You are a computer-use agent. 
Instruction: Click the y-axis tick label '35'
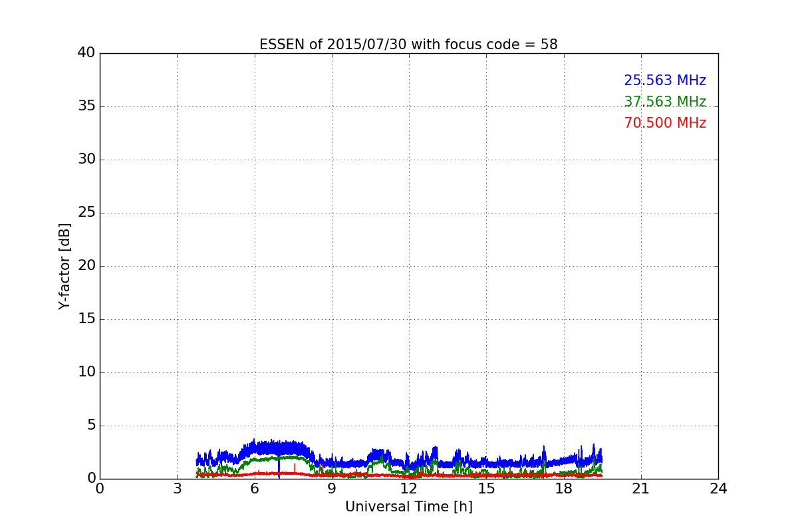[x=86, y=106]
